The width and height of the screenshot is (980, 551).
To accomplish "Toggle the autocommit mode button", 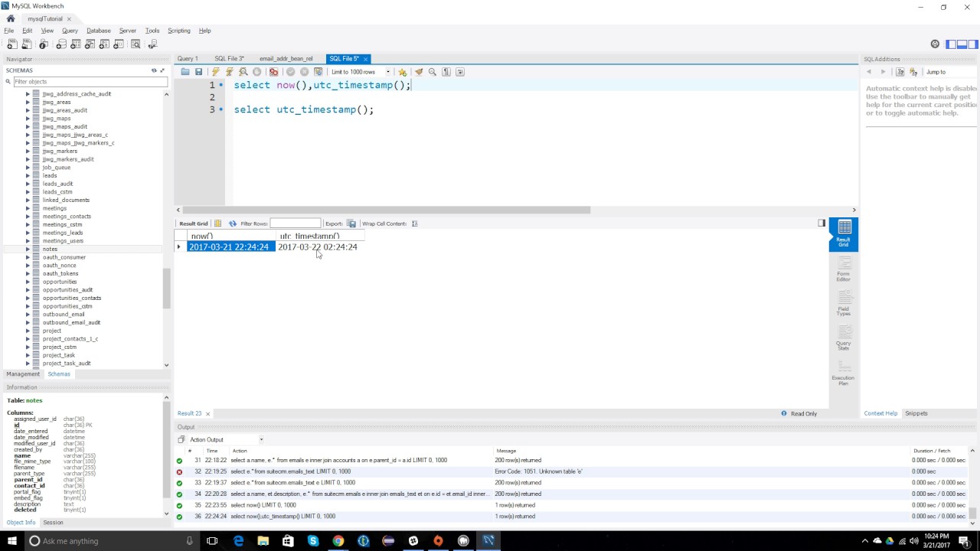I will coord(318,72).
